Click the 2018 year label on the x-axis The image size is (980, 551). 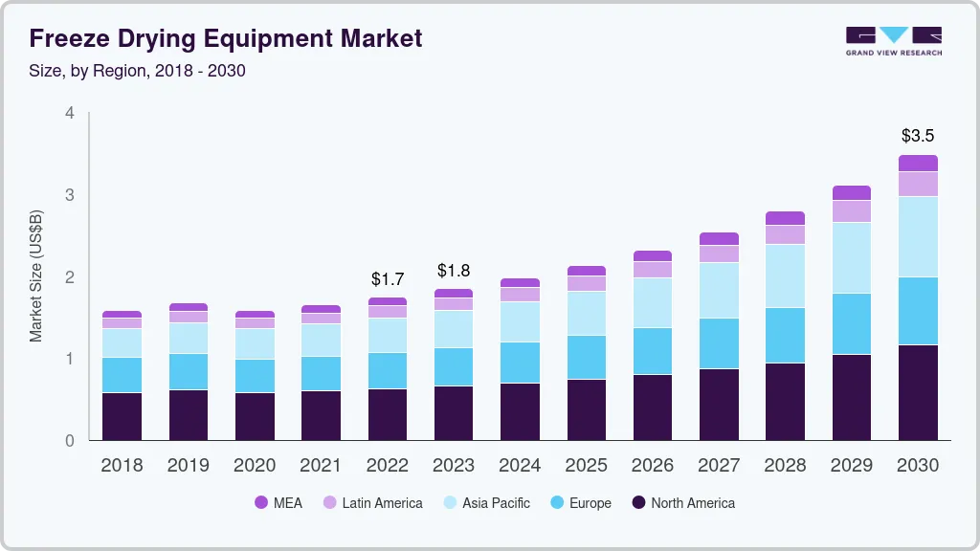122,466
